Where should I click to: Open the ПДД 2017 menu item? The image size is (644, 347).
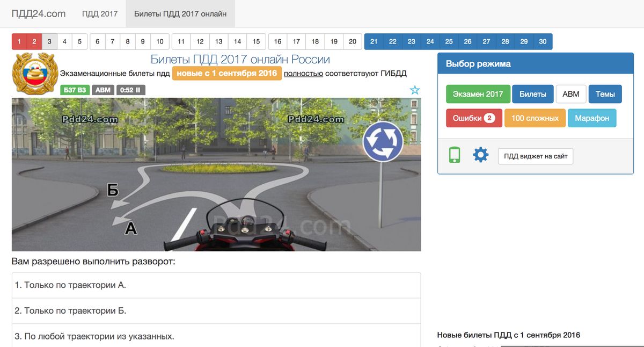click(x=99, y=14)
